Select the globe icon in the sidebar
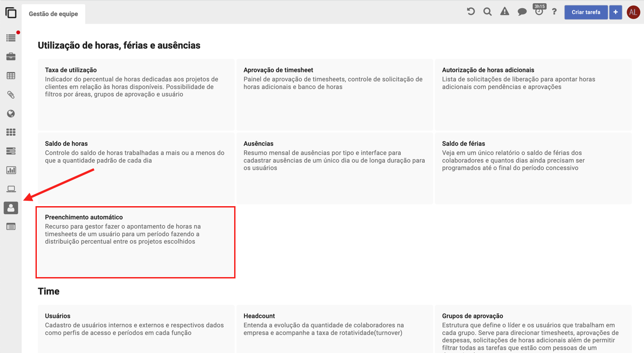Viewport: 644px width, 353px height. [x=11, y=114]
